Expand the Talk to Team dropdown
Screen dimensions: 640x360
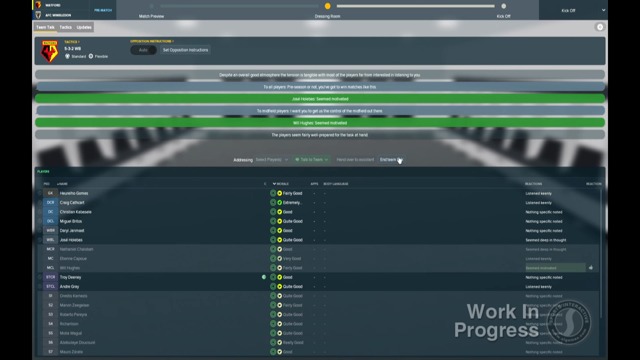pos(311,160)
